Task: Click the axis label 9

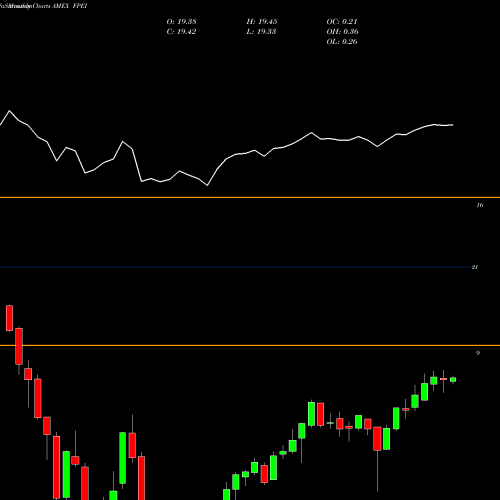Action: coord(478,353)
